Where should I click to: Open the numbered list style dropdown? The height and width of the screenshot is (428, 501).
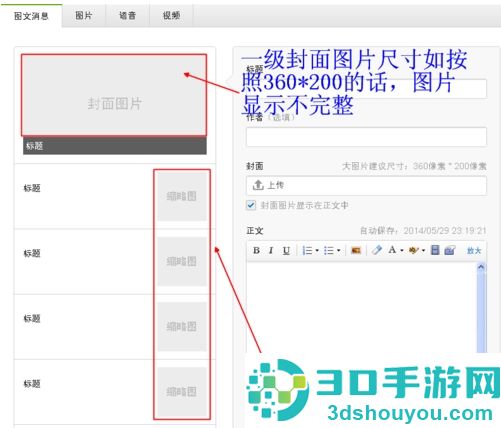[317, 250]
